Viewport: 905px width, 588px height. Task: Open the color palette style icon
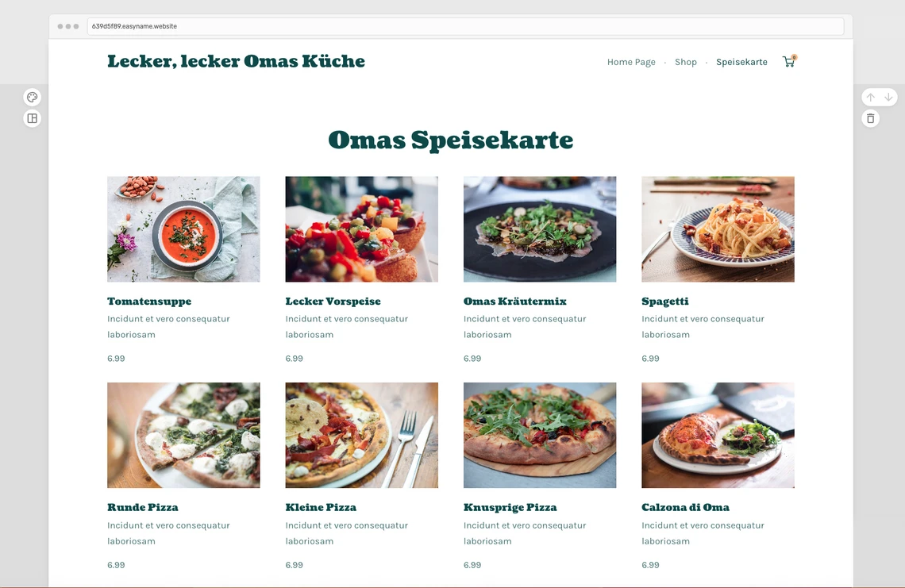tap(33, 97)
